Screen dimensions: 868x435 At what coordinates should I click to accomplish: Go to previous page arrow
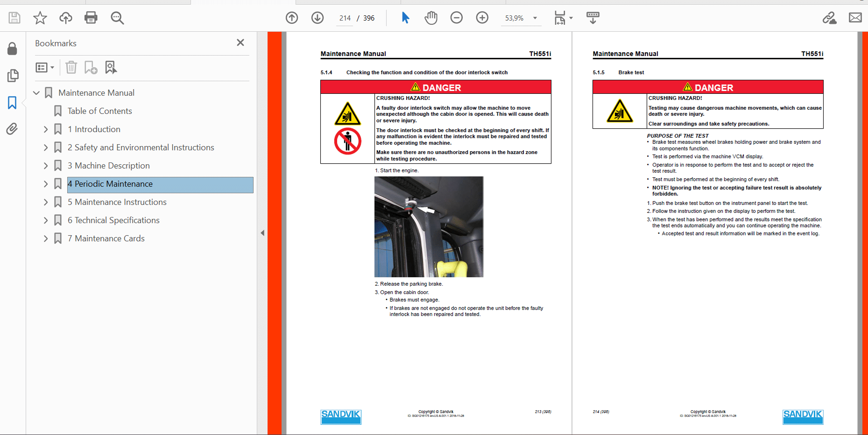[x=292, y=18]
